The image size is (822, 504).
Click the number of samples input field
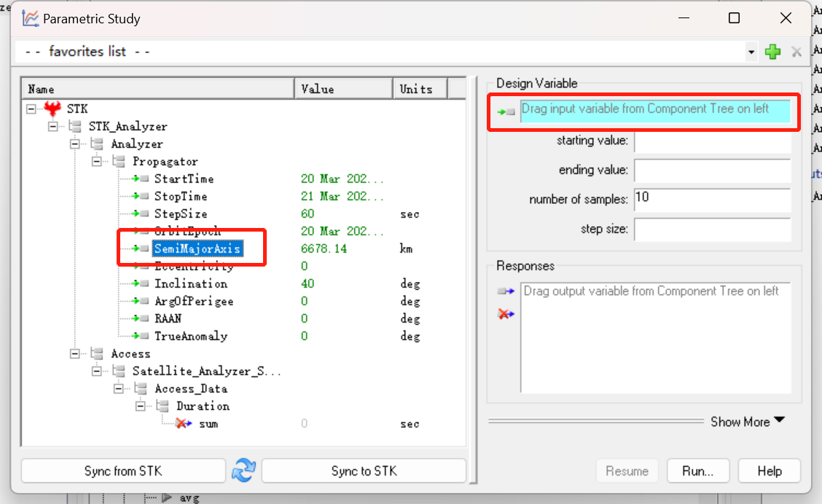[x=712, y=200]
